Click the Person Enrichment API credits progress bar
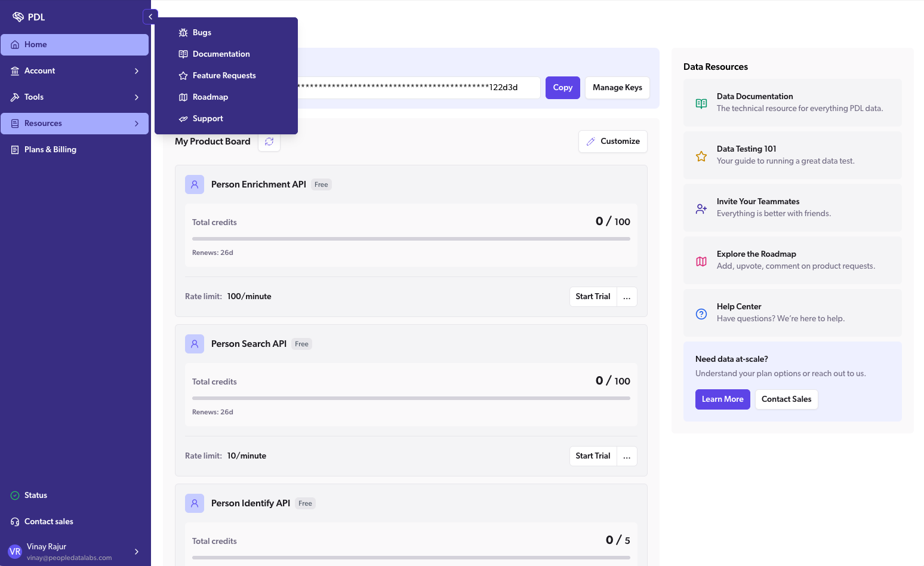This screenshot has height=566, width=924. point(411,239)
